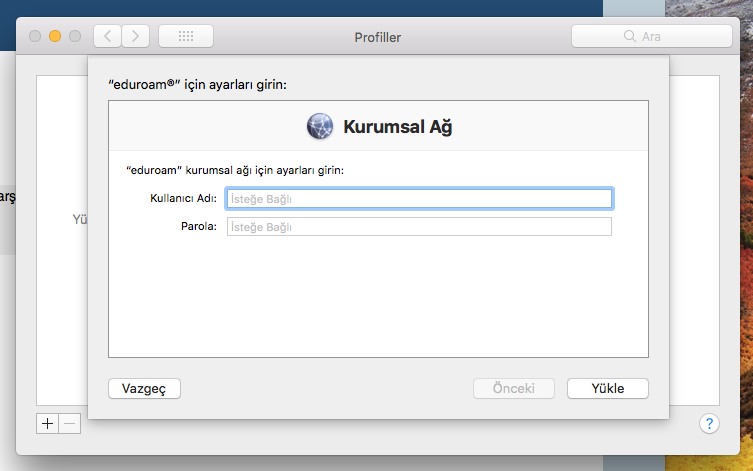Viewport: 753px width, 471px height.
Task: Focus the Kullanıcı Adı input field
Action: click(x=419, y=199)
